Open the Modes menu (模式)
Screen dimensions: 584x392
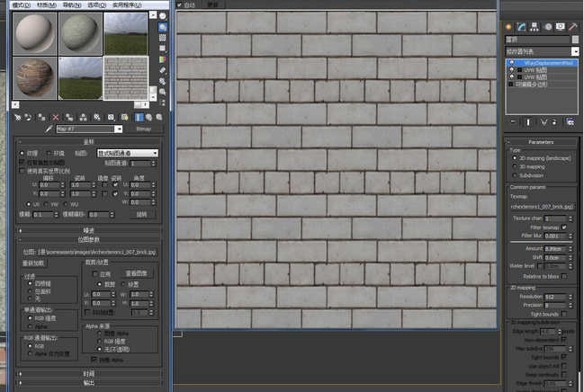point(22,5)
